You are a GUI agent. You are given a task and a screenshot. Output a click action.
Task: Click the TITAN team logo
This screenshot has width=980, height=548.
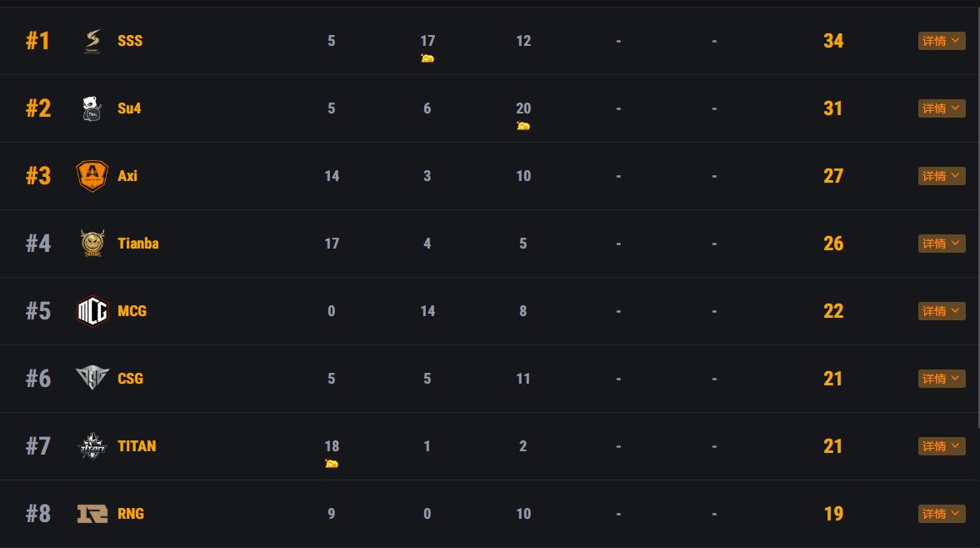(92, 446)
